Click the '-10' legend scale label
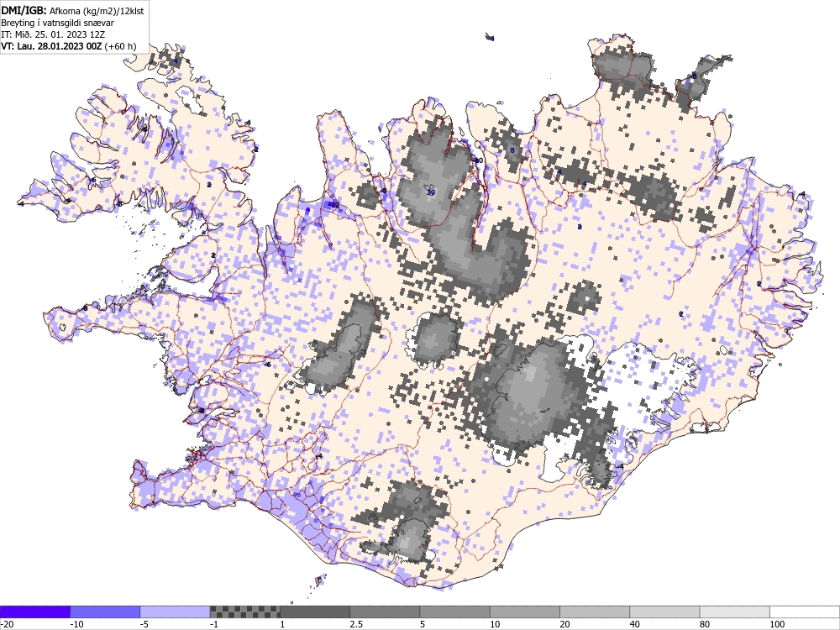840x630 pixels. [x=77, y=624]
